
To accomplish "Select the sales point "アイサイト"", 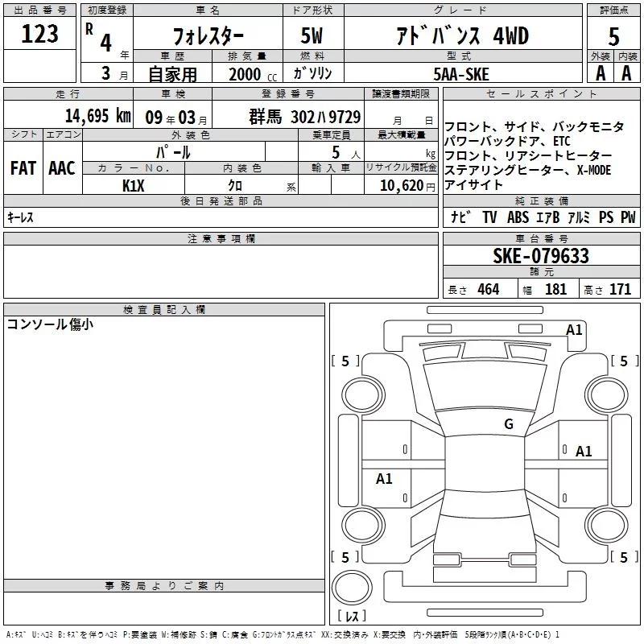I will [473, 185].
